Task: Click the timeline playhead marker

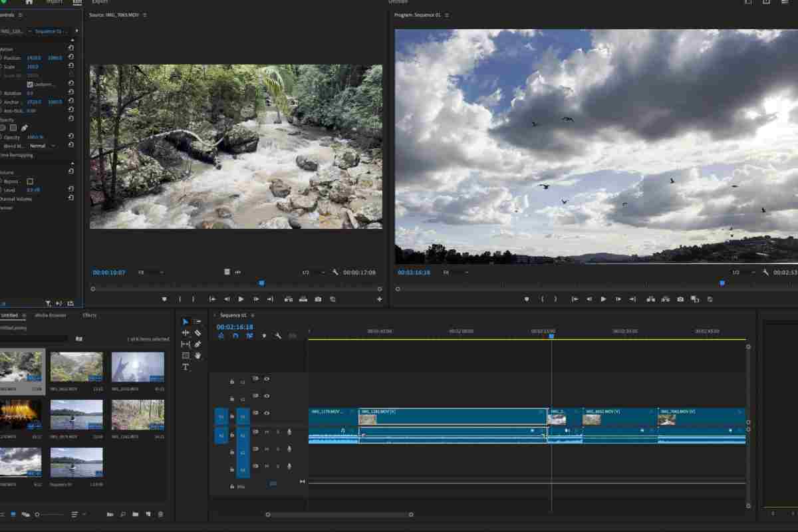Action: [551, 336]
